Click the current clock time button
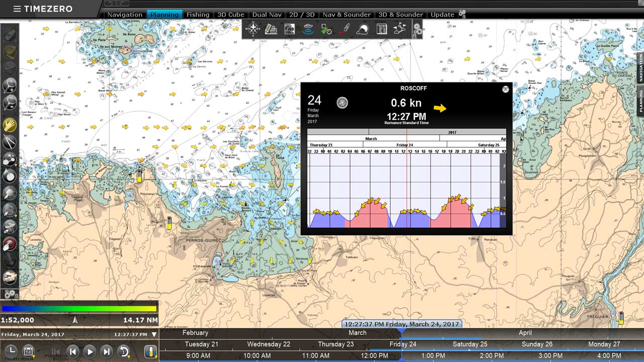The height and width of the screenshot is (362, 644). click(x=11, y=351)
